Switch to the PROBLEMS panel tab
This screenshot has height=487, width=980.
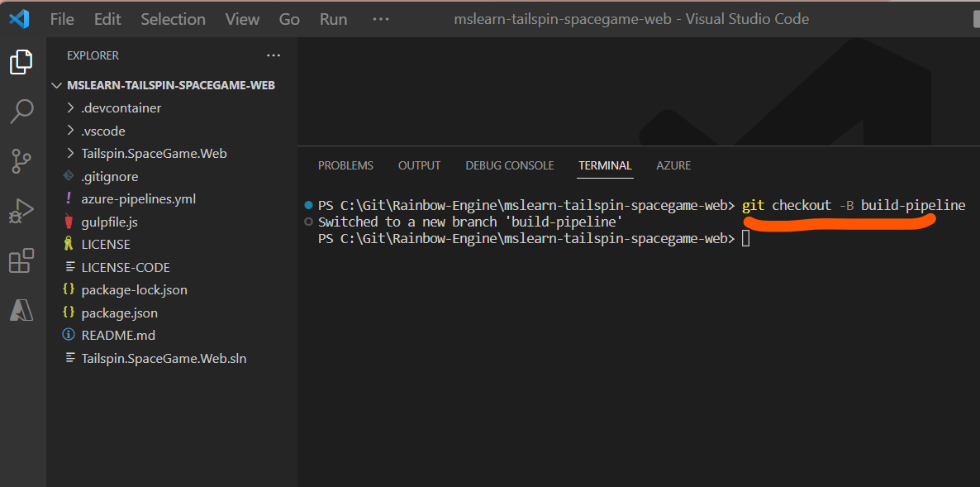click(x=345, y=165)
